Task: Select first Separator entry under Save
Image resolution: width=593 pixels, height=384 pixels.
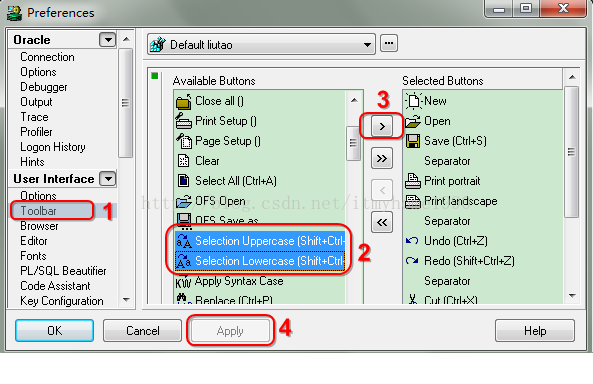Action: pos(447,161)
